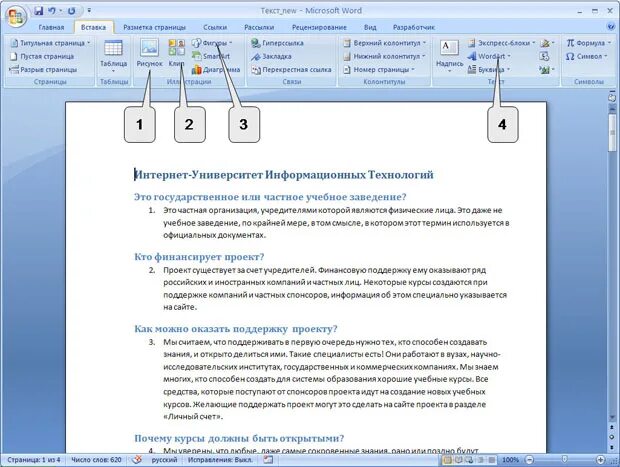The width and height of the screenshot is (620, 467).
Task: Open the Верхний колонтитул menu
Action: pyautogui.click(x=385, y=43)
